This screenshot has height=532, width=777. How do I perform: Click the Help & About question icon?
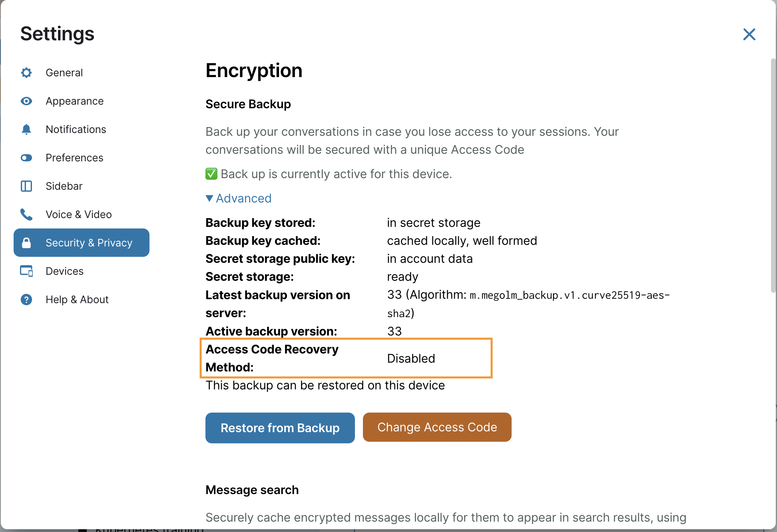tap(26, 300)
